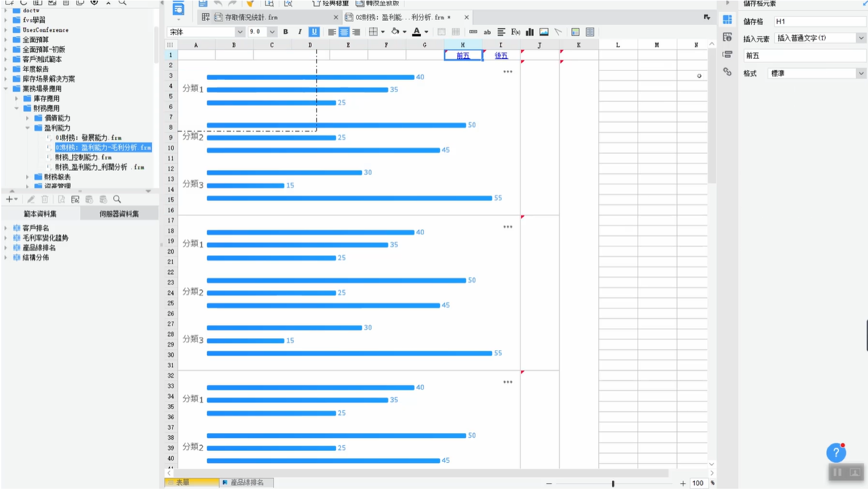Search datasets with the magnifier icon
Screen dimensions: 868x490
(x=117, y=199)
